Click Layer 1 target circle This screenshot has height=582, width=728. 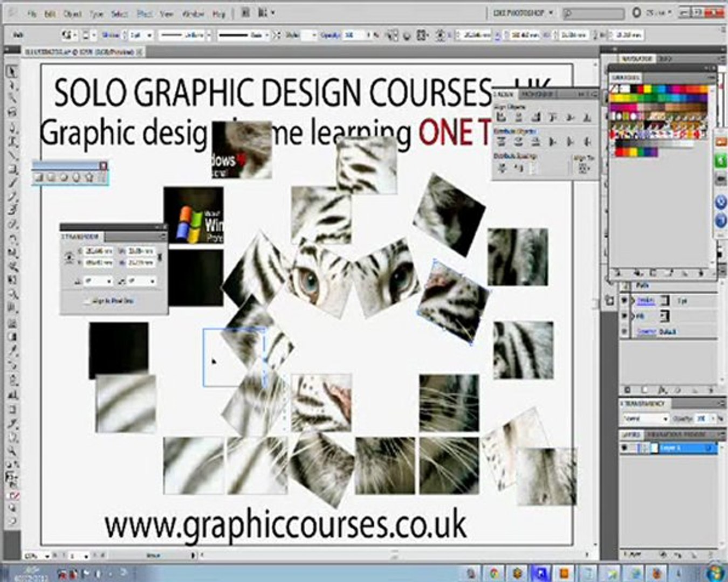[708, 448]
